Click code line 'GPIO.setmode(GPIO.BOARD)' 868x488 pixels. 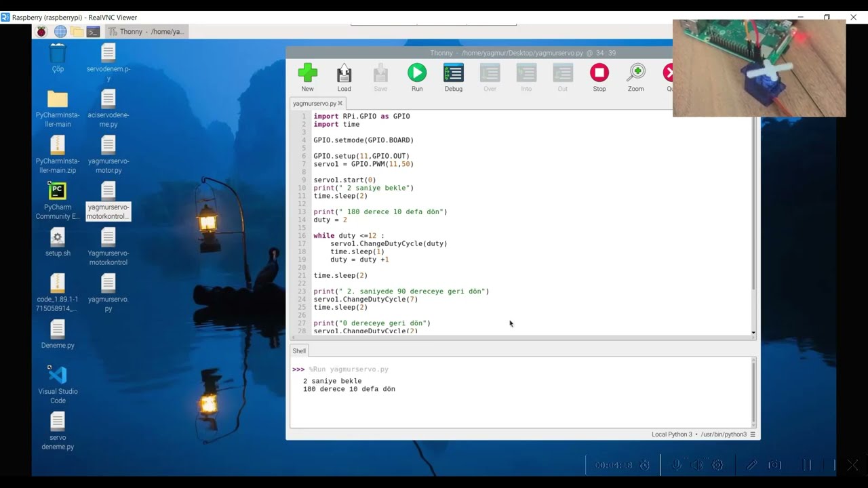click(363, 140)
